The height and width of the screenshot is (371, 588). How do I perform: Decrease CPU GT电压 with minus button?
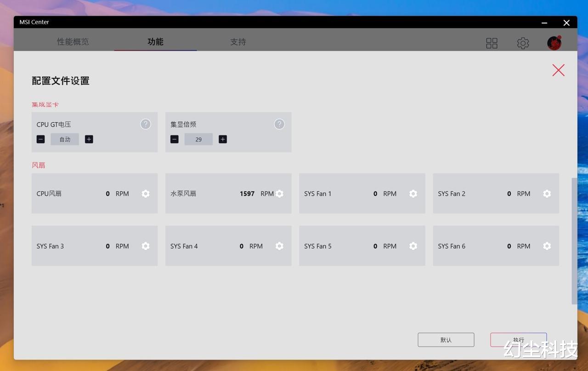tap(41, 139)
